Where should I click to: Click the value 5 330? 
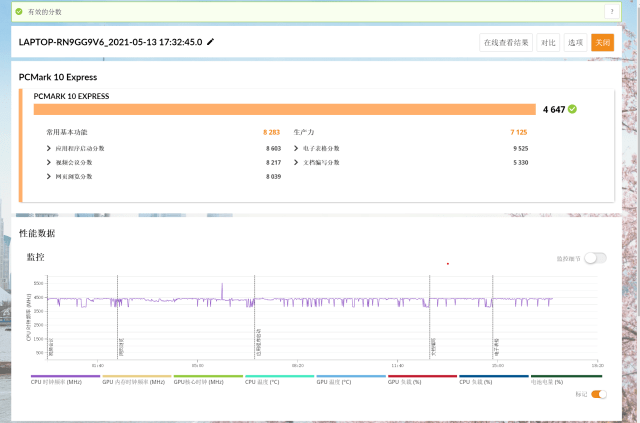point(521,163)
